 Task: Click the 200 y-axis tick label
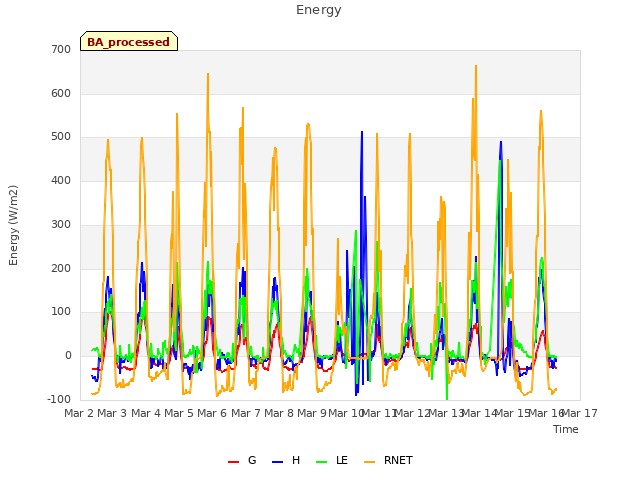tap(61, 269)
